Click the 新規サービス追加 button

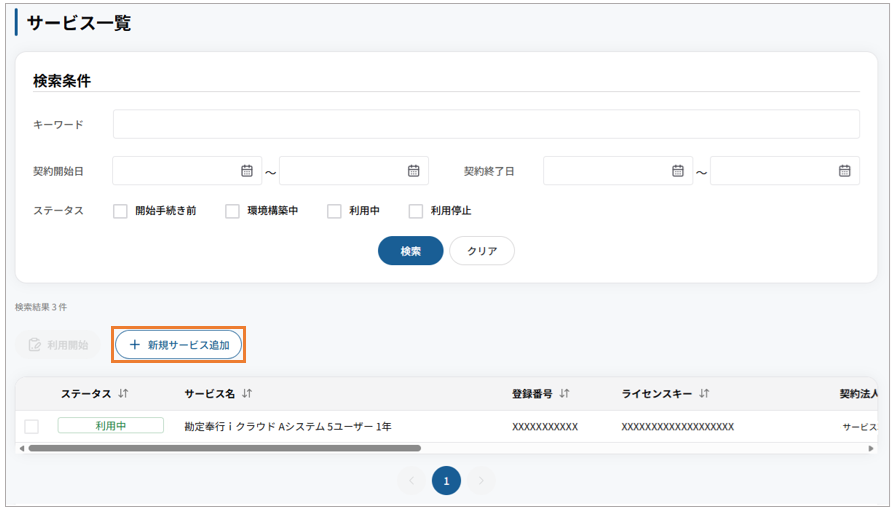[x=178, y=345]
